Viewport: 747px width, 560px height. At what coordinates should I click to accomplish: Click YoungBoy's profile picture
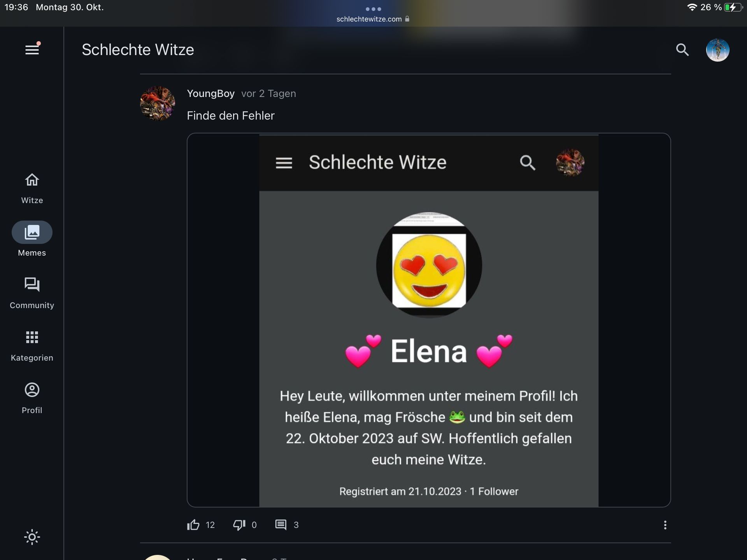[x=158, y=103]
